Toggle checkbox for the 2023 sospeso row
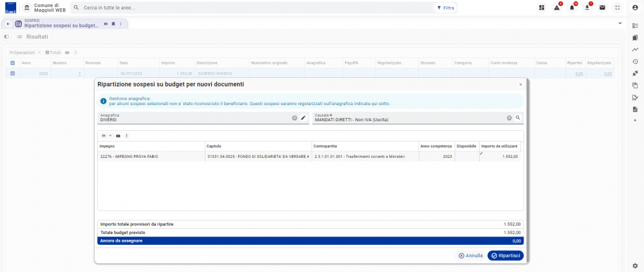644x272 pixels. coord(12,73)
